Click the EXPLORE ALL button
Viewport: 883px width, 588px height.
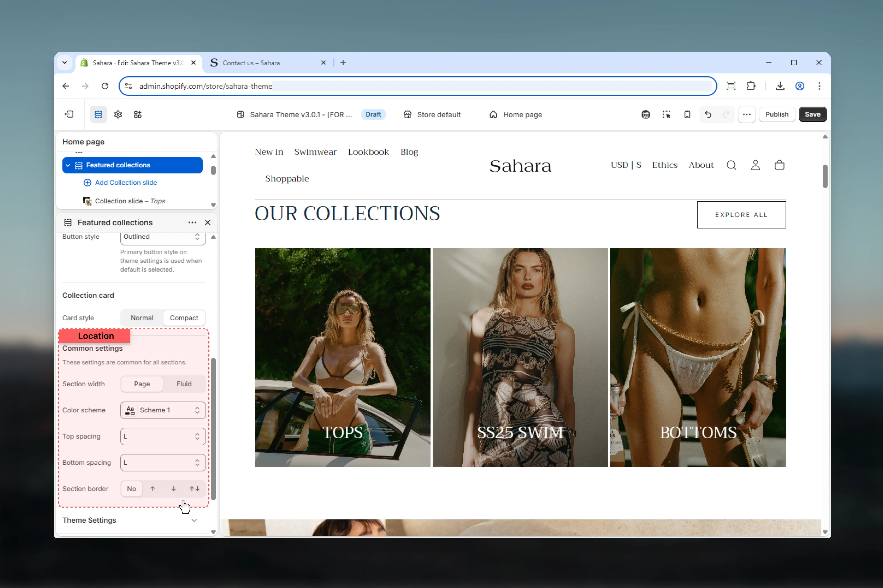[741, 215]
